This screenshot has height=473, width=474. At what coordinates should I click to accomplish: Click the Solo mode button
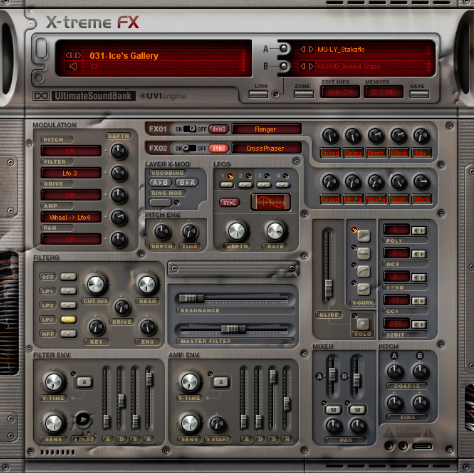tap(363, 324)
